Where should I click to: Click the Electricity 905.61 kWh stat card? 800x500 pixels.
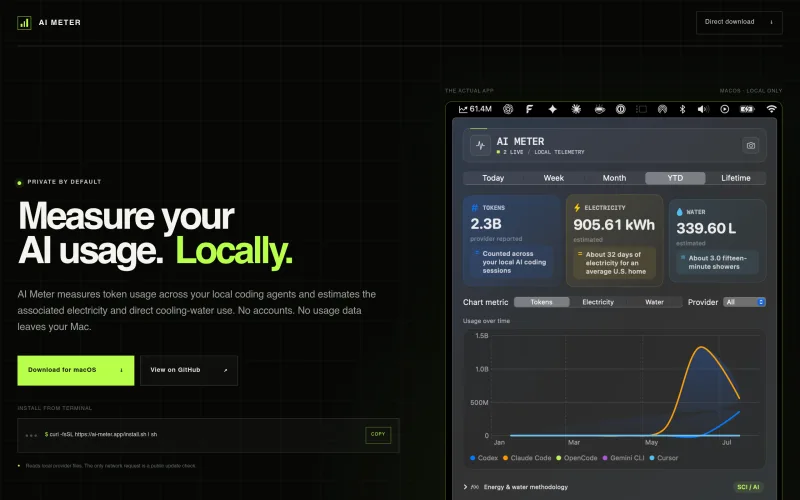click(614, 240)
